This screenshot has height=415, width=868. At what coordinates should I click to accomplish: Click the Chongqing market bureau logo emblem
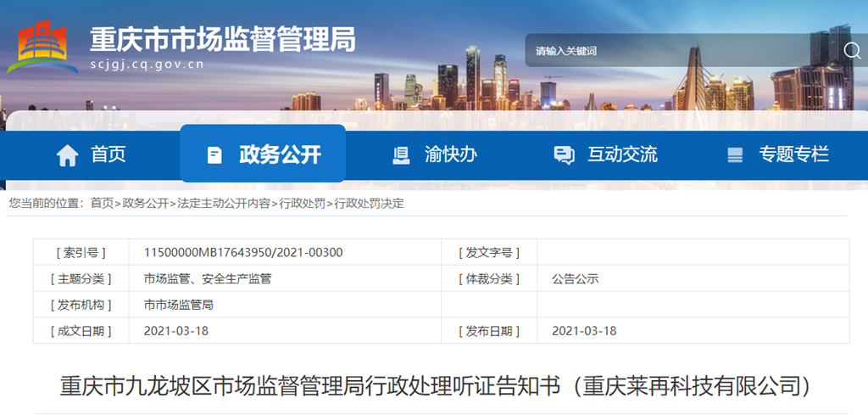[x=42, y=47]
